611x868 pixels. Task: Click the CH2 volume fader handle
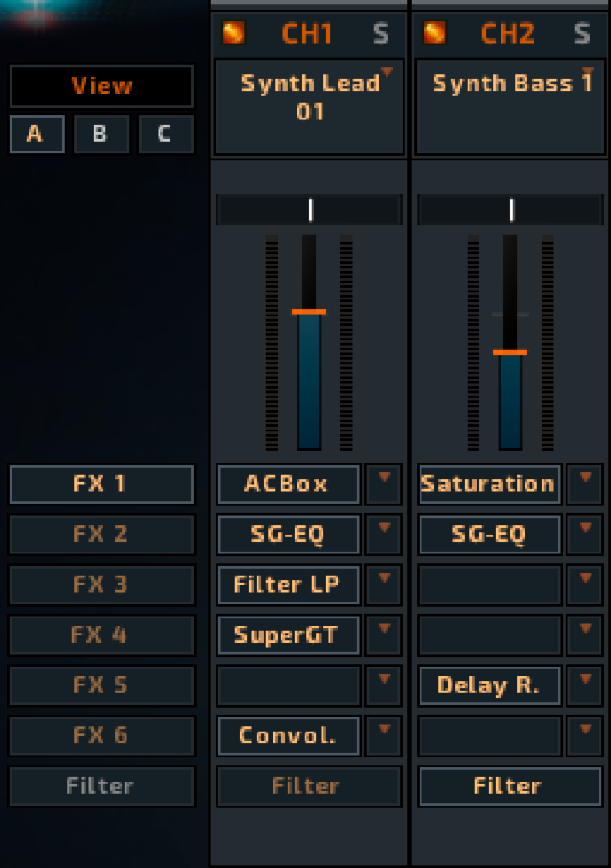tap(510, 352)
